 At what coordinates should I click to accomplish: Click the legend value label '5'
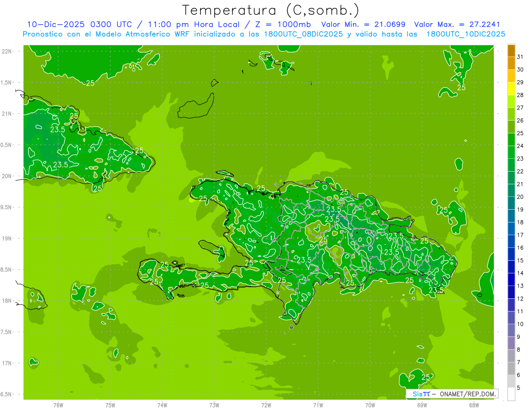(519, 388)
